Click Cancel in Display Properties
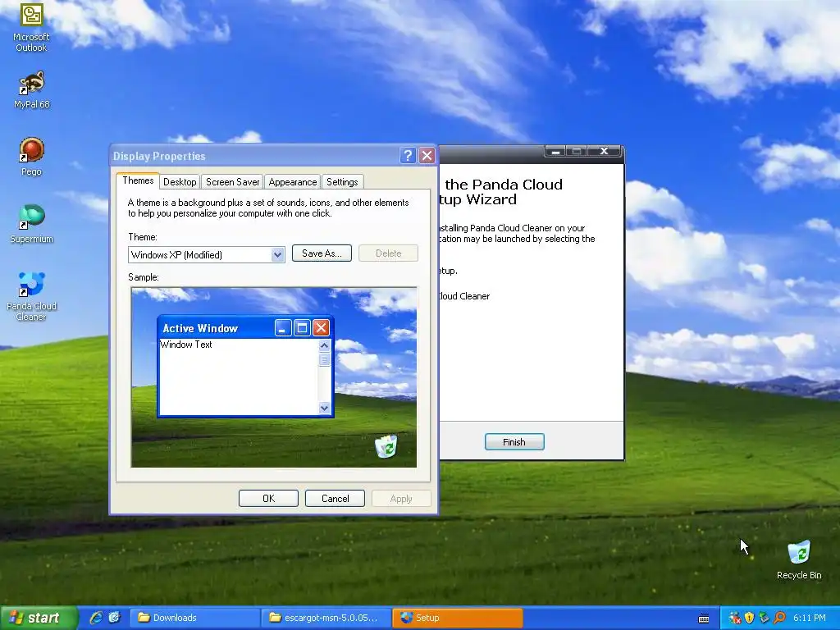Screen dimensions: 840x630 coord(335,498)
